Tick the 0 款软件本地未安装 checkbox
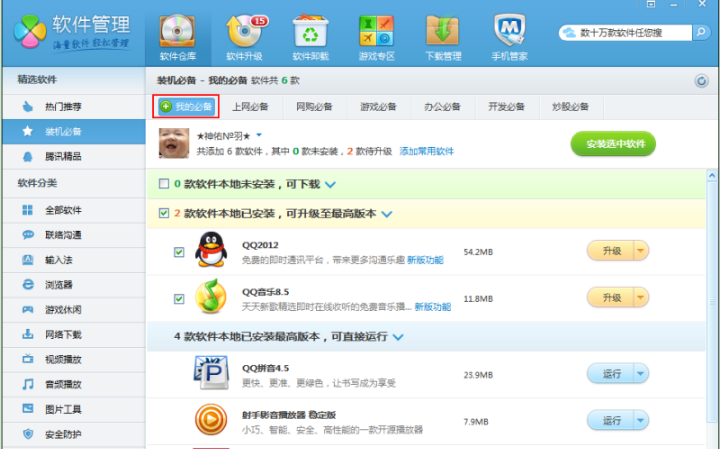720x449 pixels. coord(164,184)
